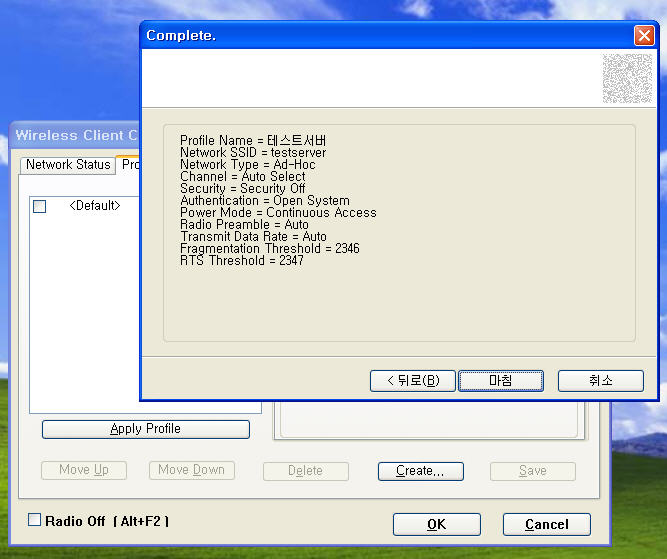Screen dimensions: 667x559
Task: Close the Complete wizard dialog
Action: point(644,35)
